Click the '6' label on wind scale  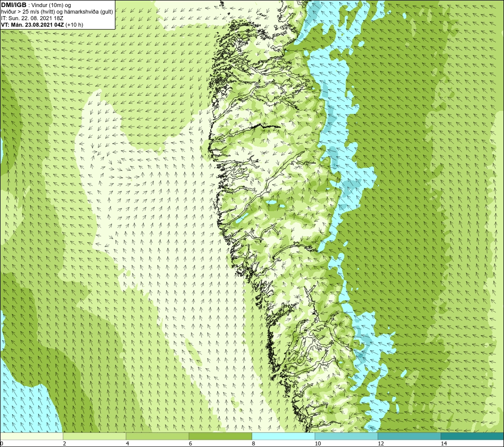(191, 444)
